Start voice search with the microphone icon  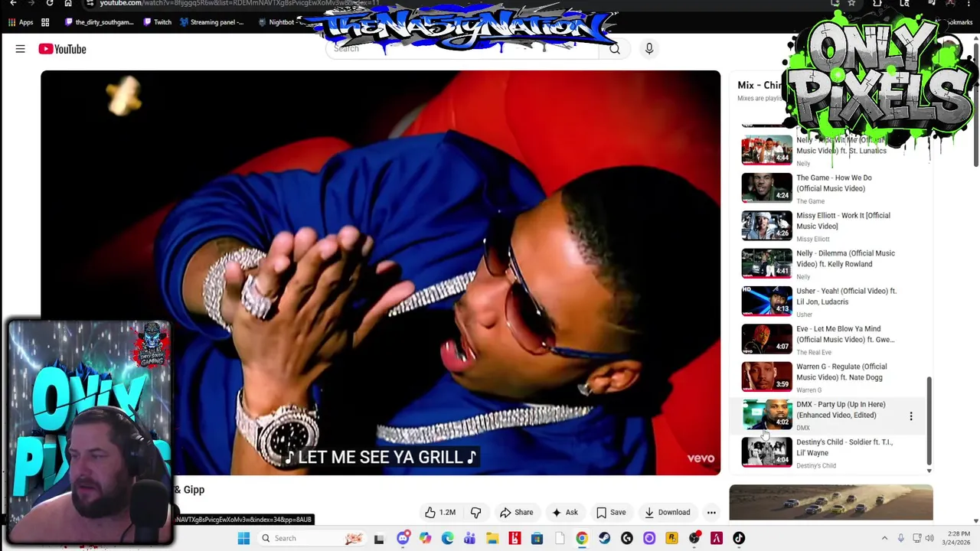(x=648, y=49)
